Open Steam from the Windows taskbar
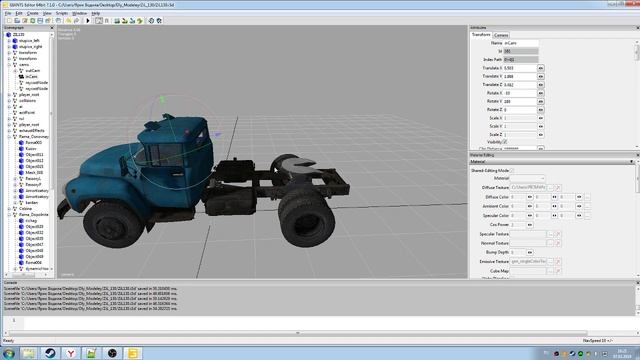Screen dimensions: 640x360 [51, 353]
